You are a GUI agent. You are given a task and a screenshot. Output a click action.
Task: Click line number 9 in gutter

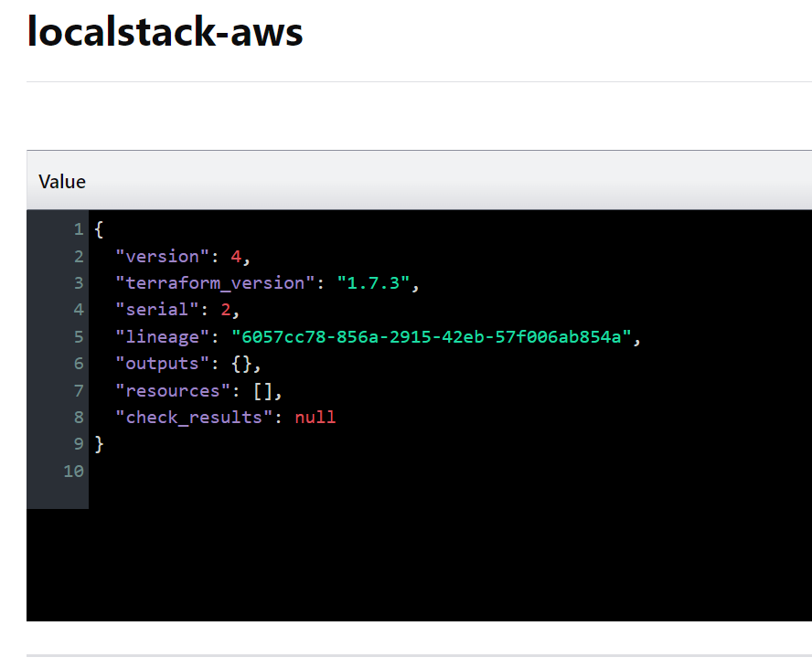click(79, 444)
